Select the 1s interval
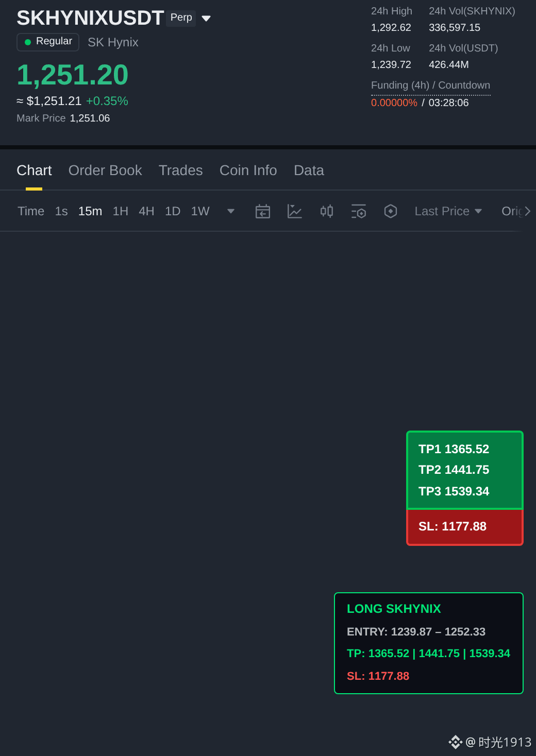Viewport: 536px width, 756px height. pos(61,211)
